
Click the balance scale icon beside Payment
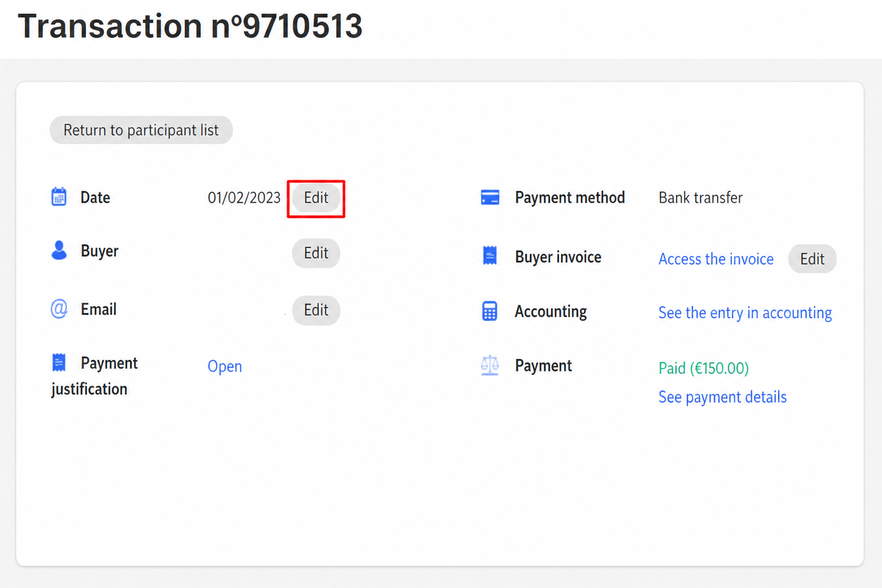(490, 365)
